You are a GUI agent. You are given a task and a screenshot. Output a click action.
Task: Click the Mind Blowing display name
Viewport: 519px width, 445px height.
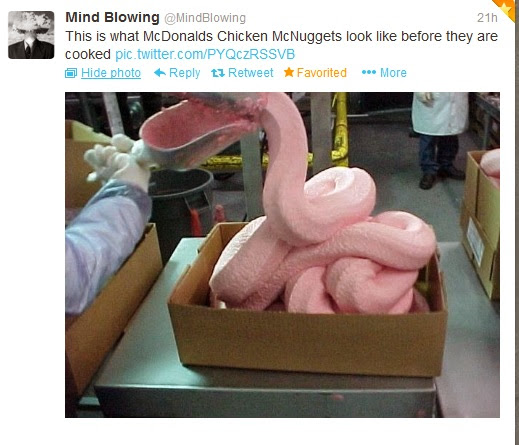pos(112,17)
